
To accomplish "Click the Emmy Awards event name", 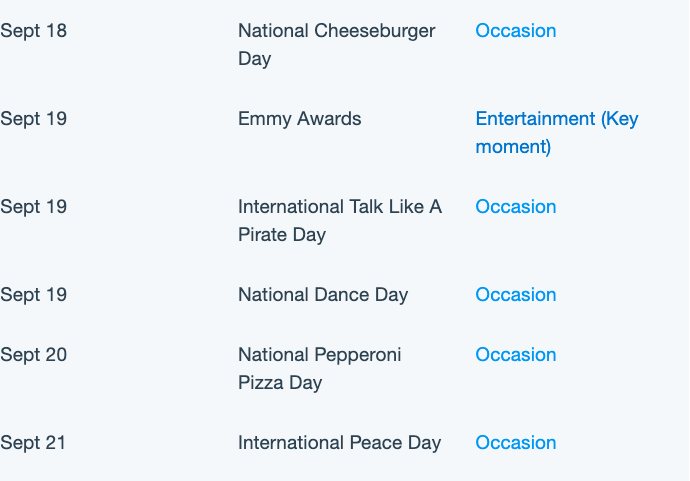I will (300, 119).
